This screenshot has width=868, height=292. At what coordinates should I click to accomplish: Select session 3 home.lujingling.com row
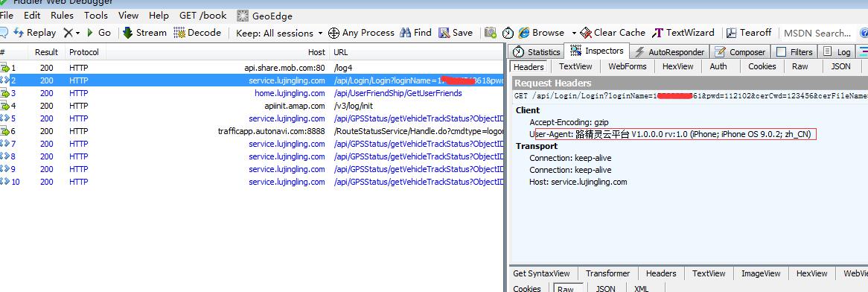[252, 93]
